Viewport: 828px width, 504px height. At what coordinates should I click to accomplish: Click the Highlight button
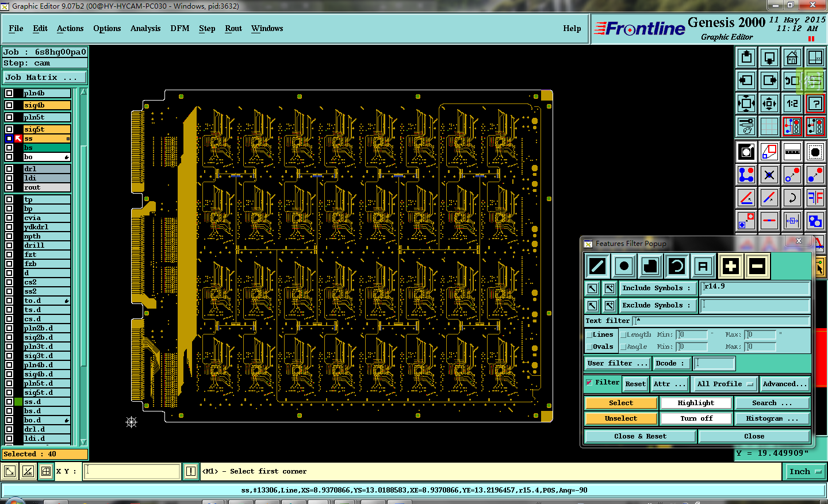coord(696,403)
